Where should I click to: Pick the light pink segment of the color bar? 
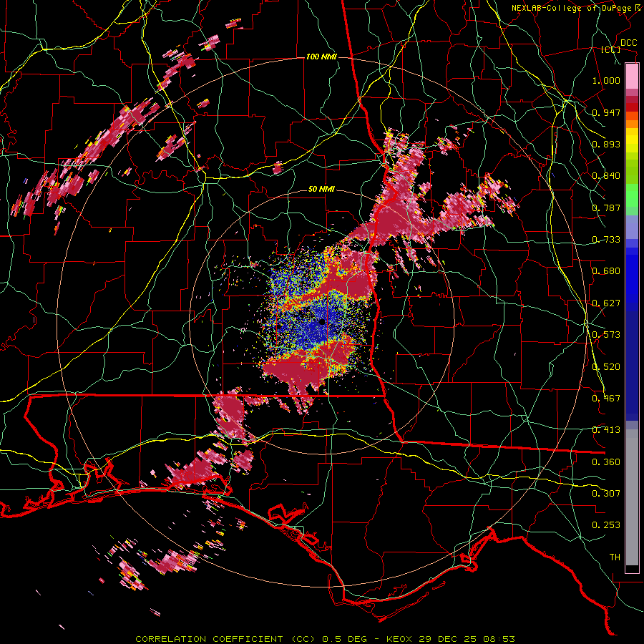(632, 76)
